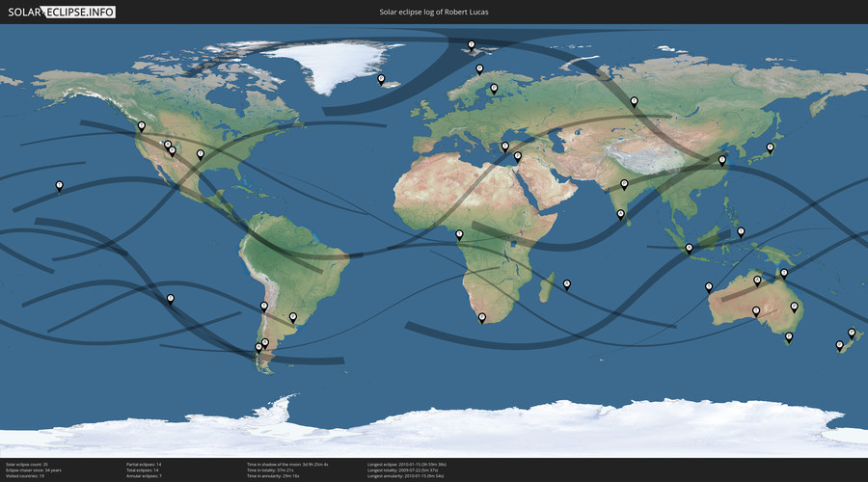The image size is (868, 482).
Task: Click the isolated pin in the mid-Pacific near Hawaii
Action: pyautogui.click(x=59, y=184)
